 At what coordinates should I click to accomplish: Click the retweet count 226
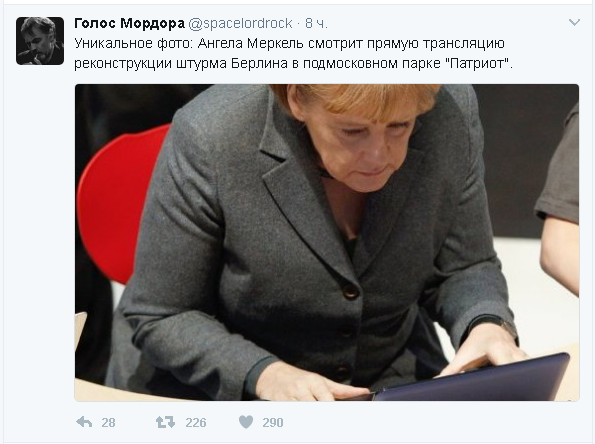coord(196,422)
